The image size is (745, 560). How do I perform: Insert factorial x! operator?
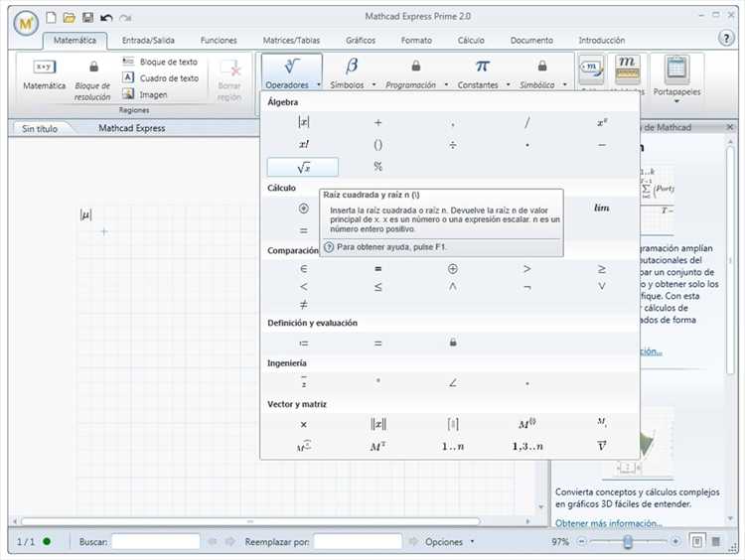coord(304,144)
